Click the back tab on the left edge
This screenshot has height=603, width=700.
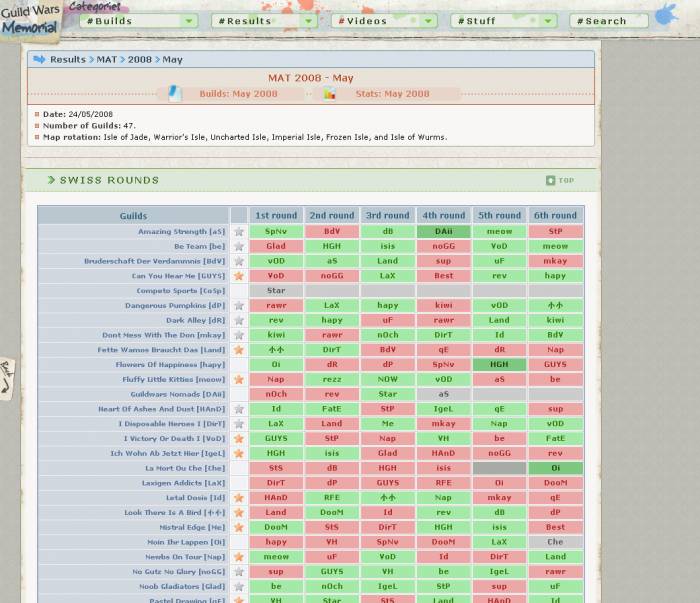pos(7,379)
